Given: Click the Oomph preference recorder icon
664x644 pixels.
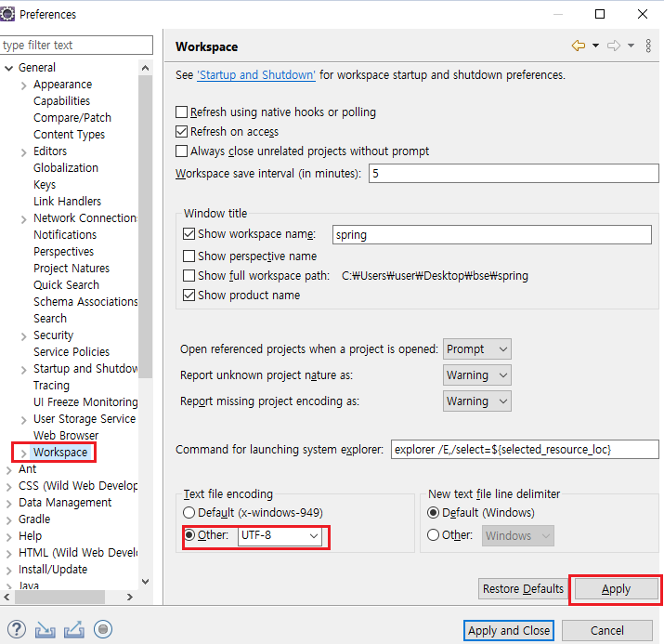Looking at the screenshot, I should 103,629.
